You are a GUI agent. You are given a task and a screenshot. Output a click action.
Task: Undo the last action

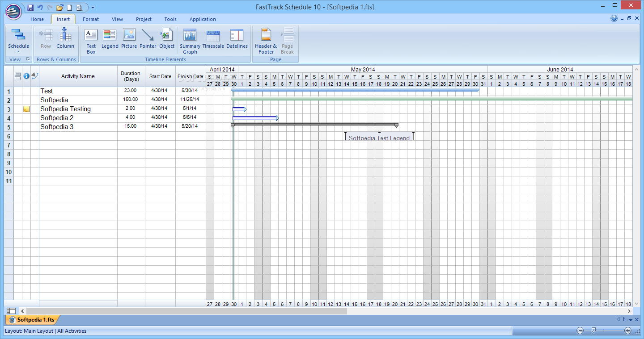[x=40, y=7]
